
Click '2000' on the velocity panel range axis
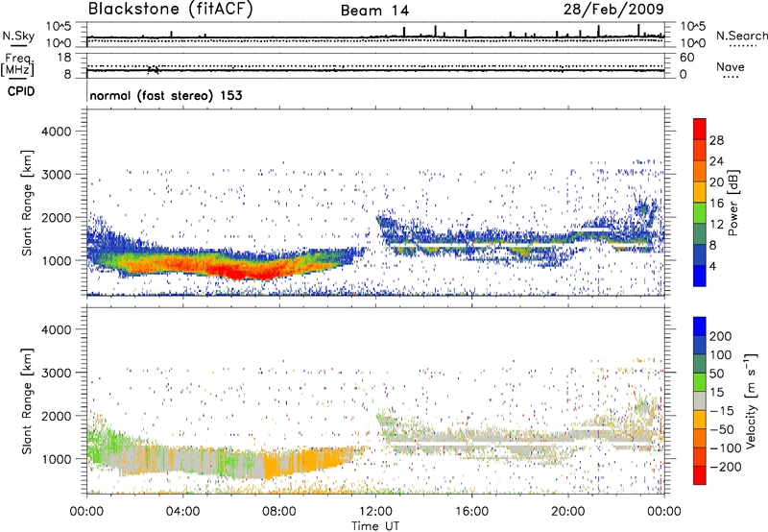57,416
